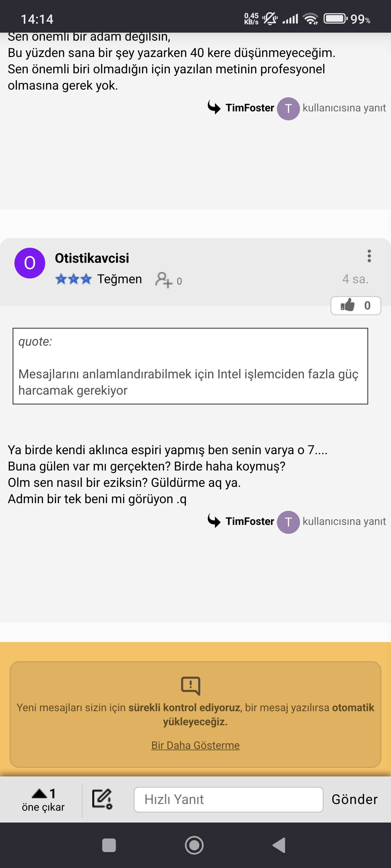Tap the Android recent apps square button
The width and height of the screenshot is (391, 868).
coord(109,845)
